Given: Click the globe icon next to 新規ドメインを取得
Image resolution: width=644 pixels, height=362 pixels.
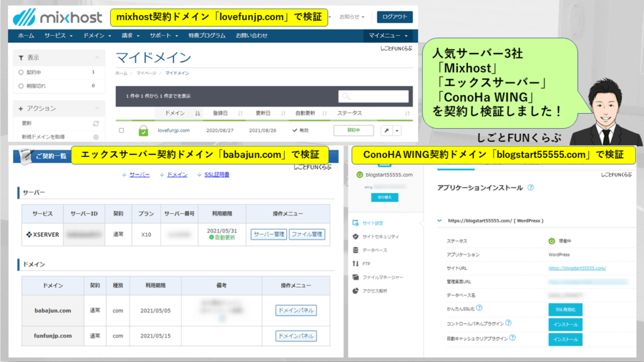Looking at the screenshot, I should click(x=96, y=136).
